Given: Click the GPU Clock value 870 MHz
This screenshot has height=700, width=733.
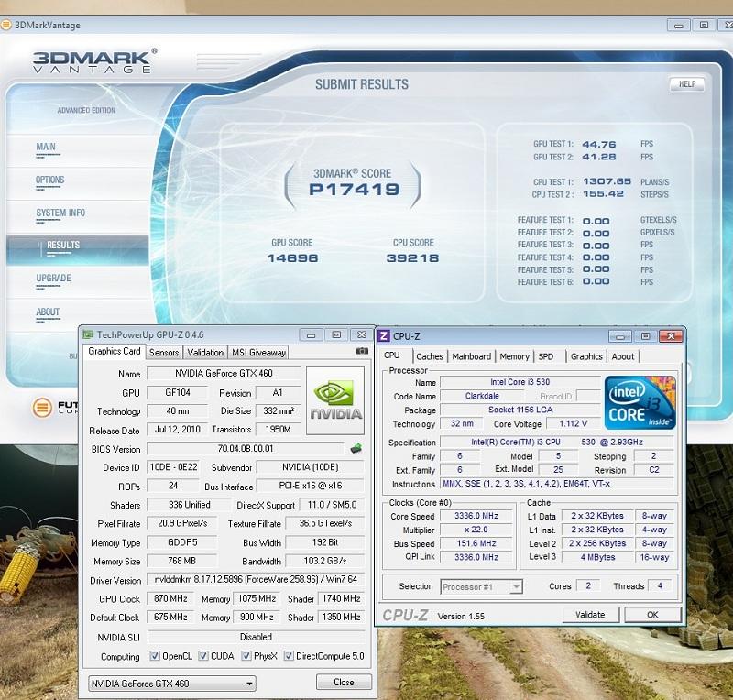Looking at the screenshot, I should coord(170,598).
